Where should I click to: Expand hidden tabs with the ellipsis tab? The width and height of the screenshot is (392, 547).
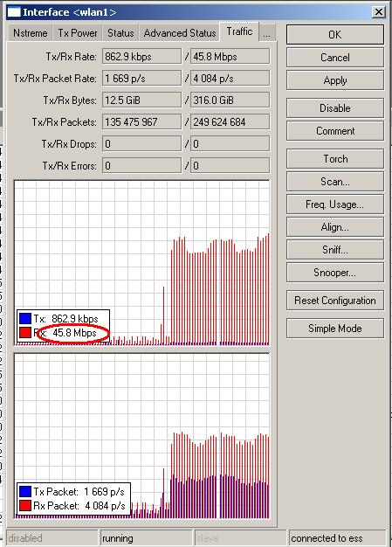coord(266,33)
